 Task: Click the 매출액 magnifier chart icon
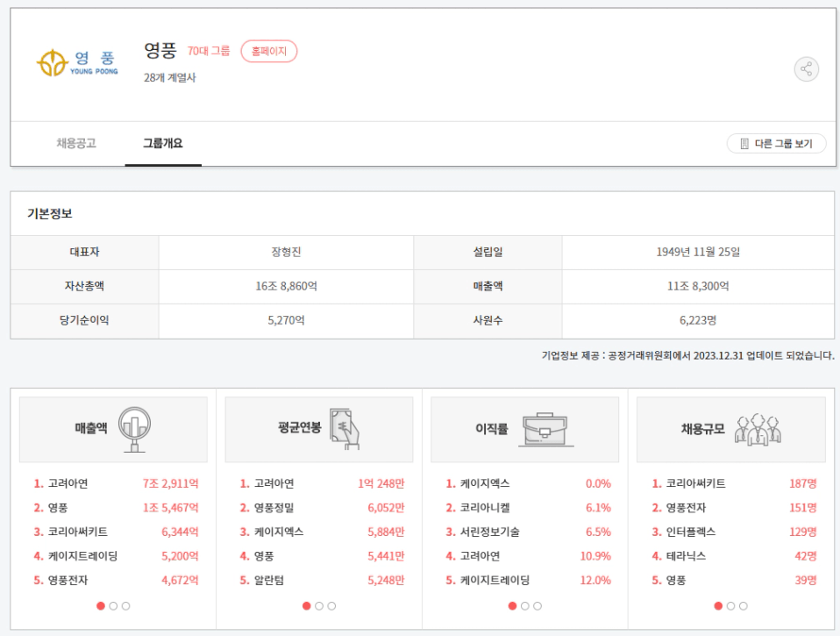coord(134,429)
